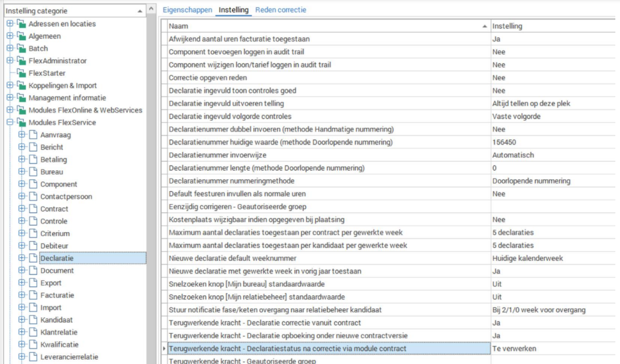Click the page icon next to Aanvraag
The height and width of the screenshot is (364, 620).
[33, 135]
